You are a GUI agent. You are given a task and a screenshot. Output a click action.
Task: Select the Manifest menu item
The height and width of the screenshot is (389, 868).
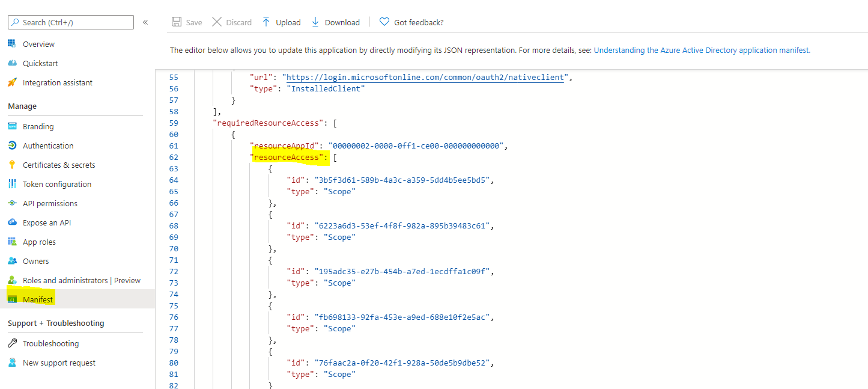click(x=38, y=299)
